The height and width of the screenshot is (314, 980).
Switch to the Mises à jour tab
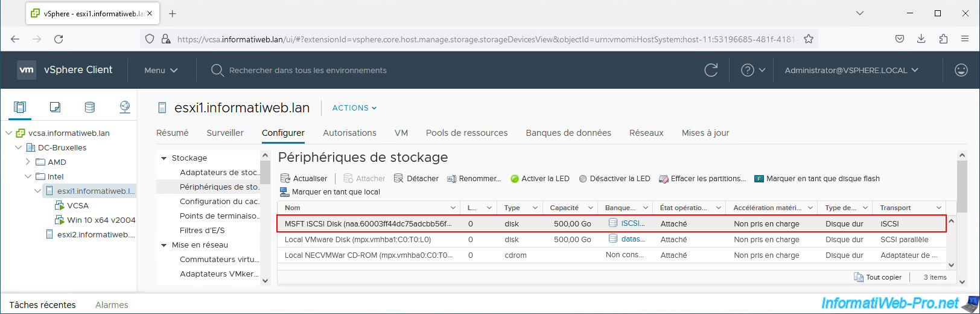(x=705, y=133)
